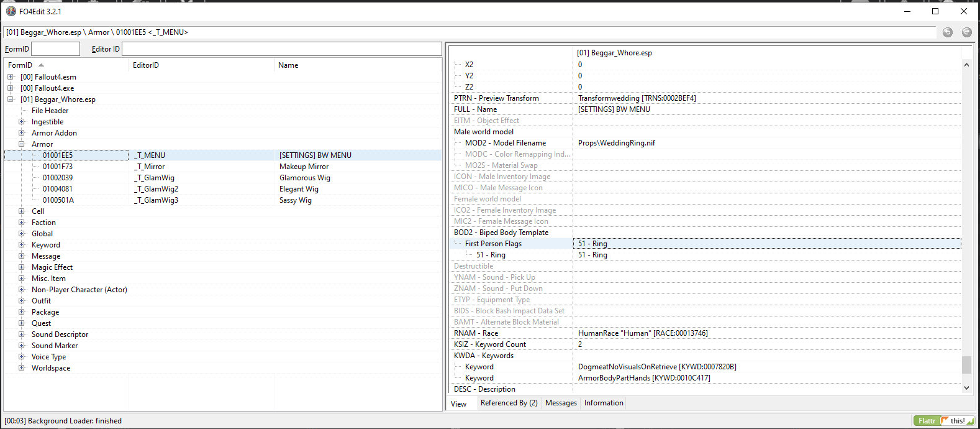This screenshot has height=429, width=980.
Task: Expand the Ingestible group
Action: coord(21,122)
